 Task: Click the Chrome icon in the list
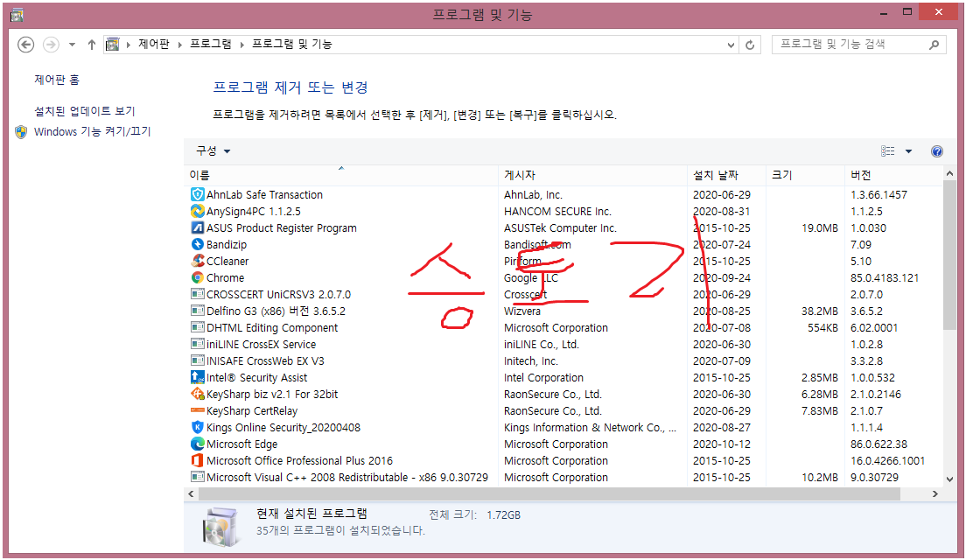(197, 278)
